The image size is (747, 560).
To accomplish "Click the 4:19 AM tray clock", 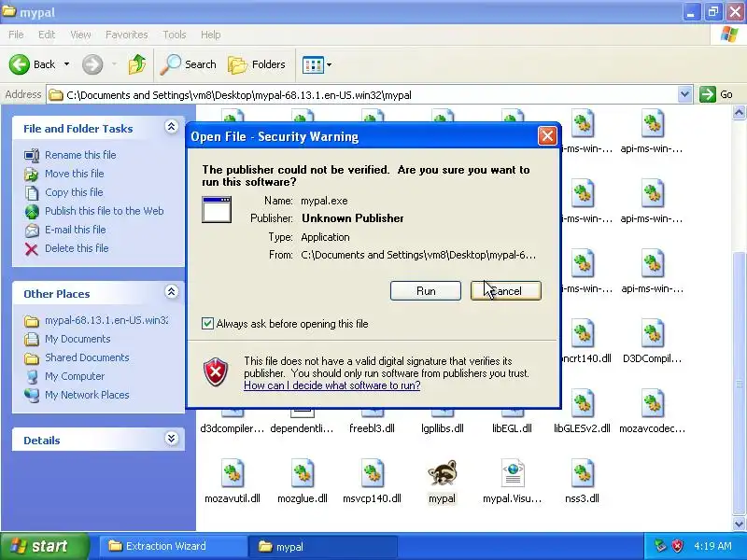I will 713,546.
